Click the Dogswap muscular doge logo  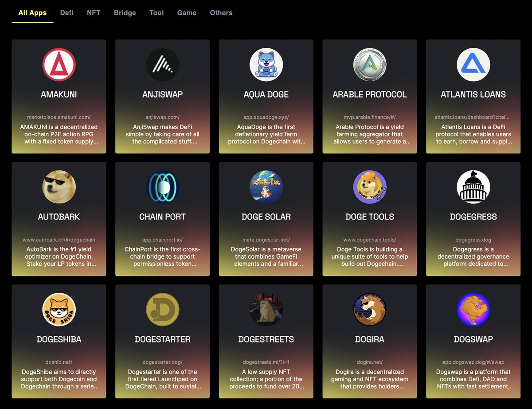473,310
